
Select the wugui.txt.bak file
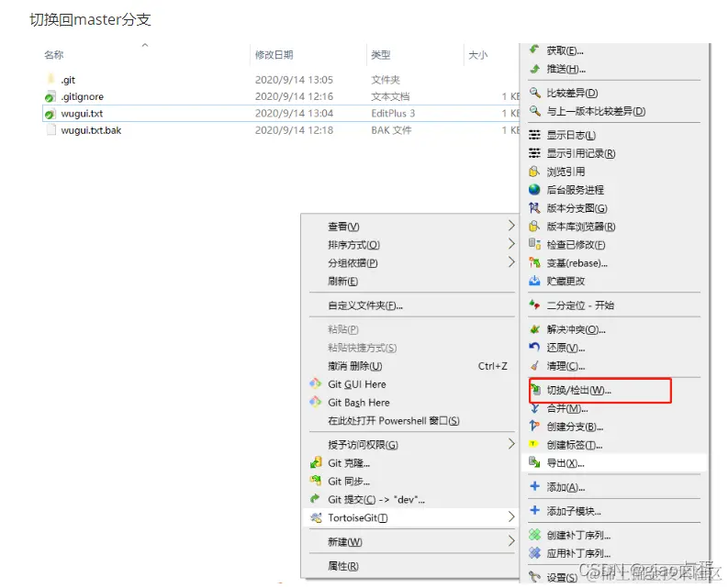[x=281, y=130]
